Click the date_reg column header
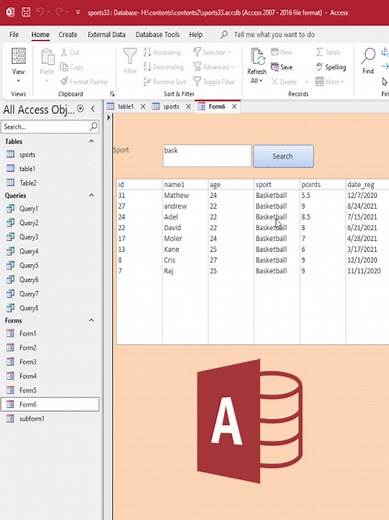Screen dimensions: 389x520 [361, 184]
